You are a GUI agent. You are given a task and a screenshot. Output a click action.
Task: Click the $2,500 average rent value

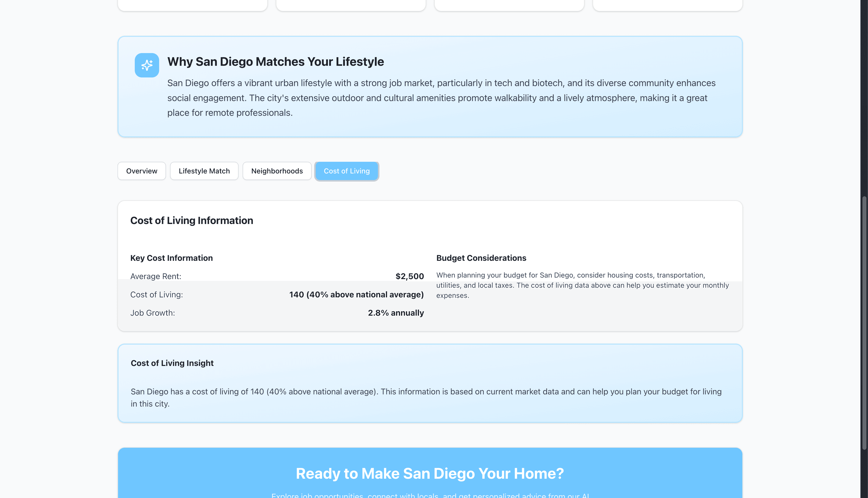[409, 276]
